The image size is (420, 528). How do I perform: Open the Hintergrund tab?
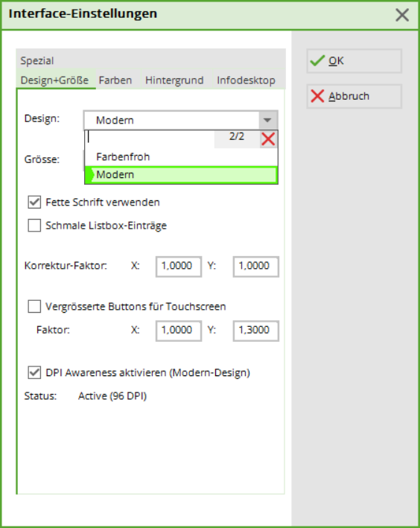(x=174, y=80)
